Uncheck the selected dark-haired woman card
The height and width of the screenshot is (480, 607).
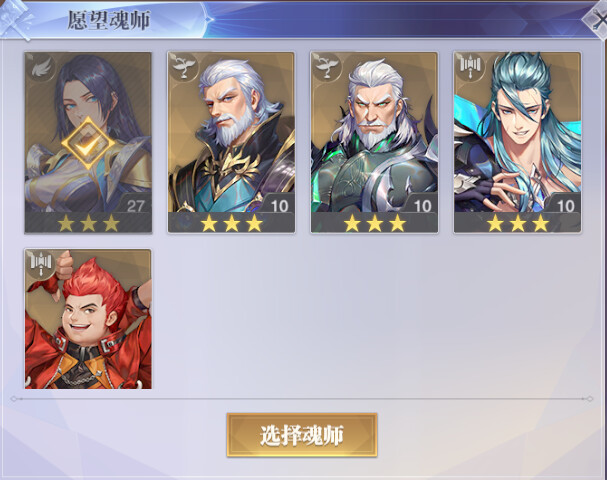tap(88, 143)
